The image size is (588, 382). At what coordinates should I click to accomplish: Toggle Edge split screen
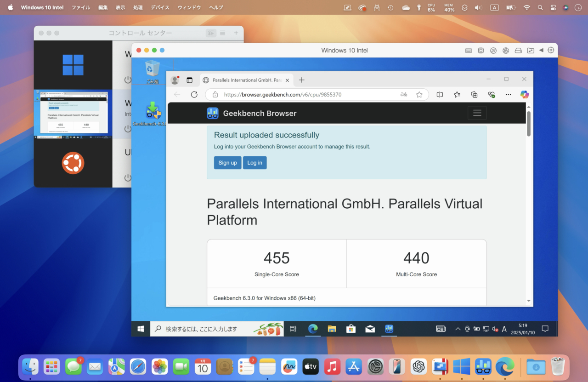point(440,94)
